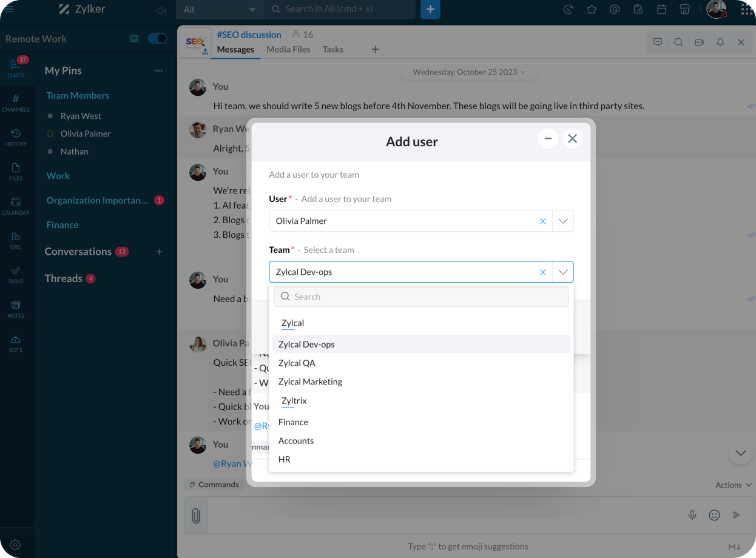This screenshot has width=756, height=558.
Task: Open Ryan West under Team Members
Action: pos(81,116)
